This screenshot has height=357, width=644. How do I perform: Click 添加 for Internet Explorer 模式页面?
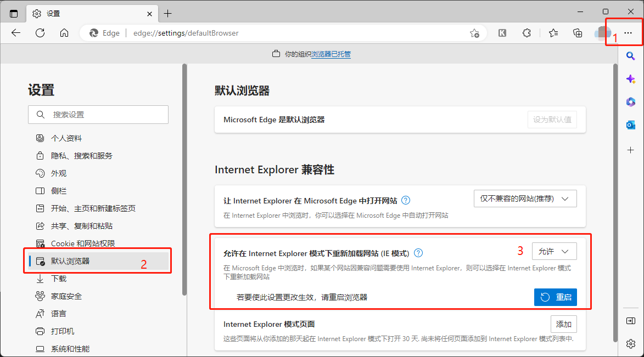coord(563,324)
